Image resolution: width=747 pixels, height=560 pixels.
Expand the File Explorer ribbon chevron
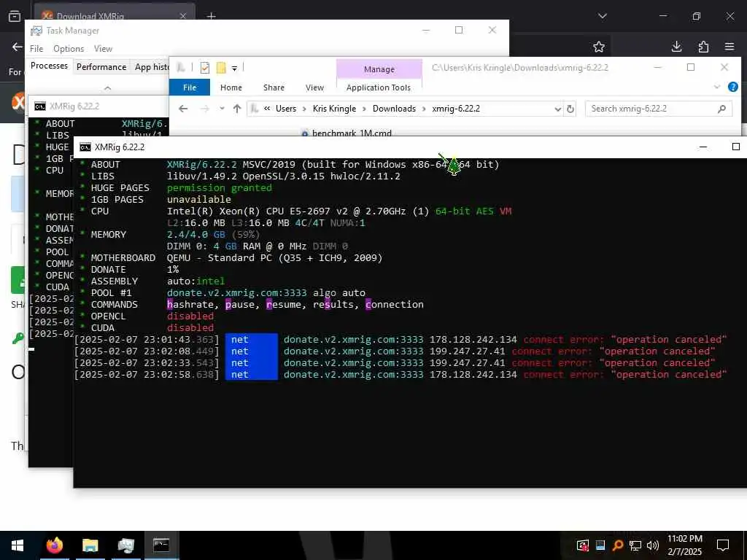716,87
